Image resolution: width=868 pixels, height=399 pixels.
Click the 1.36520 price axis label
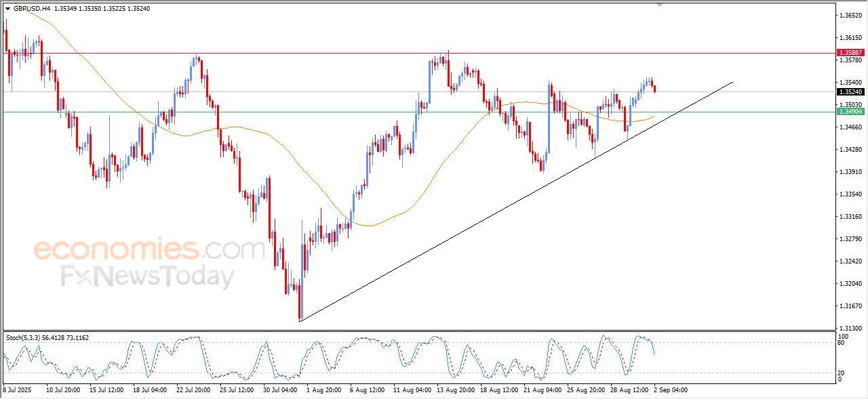(850, 15)
